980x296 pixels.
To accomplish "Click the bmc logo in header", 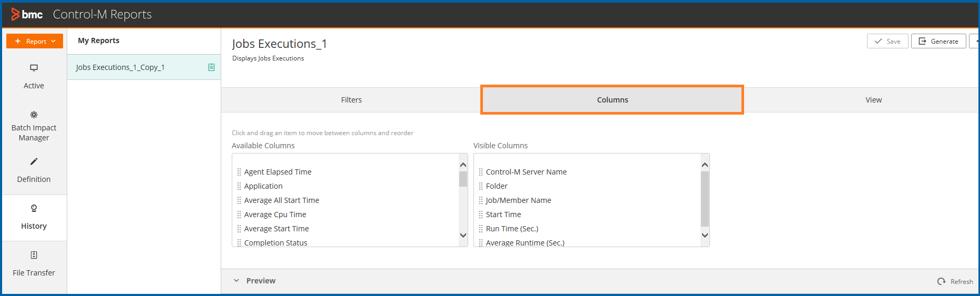I will [27, 14].
